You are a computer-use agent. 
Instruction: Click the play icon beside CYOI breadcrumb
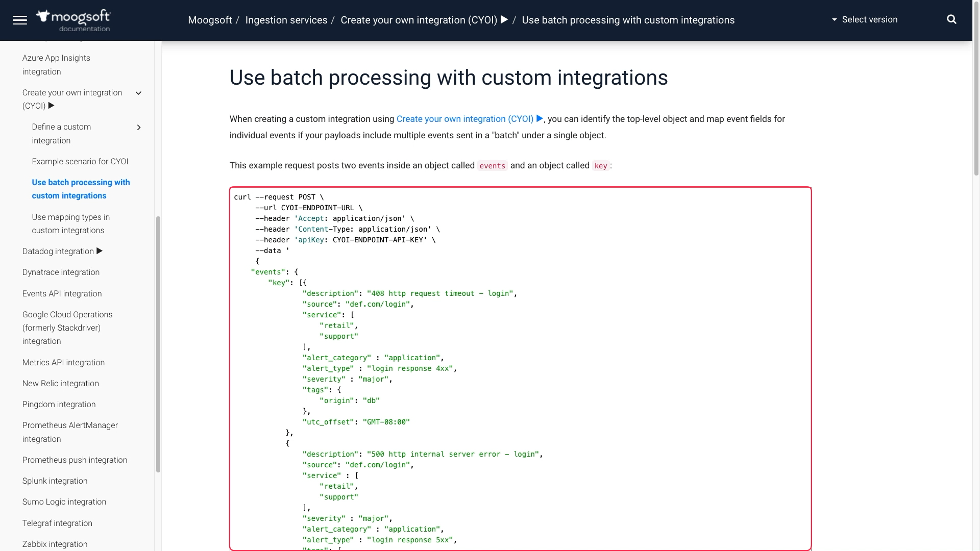[504, 19]
